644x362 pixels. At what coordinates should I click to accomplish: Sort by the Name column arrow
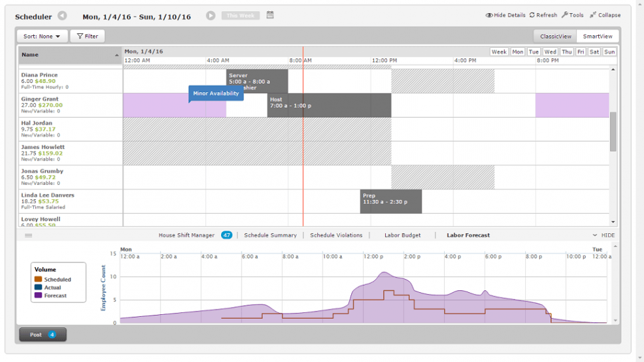pyautogui.click(x=117, y=55)
